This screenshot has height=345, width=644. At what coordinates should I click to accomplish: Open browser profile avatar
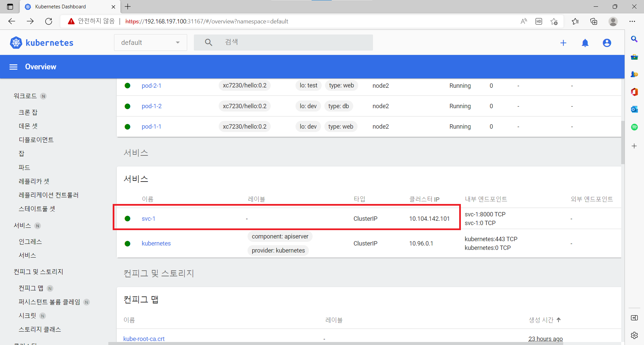pos(613,21)
